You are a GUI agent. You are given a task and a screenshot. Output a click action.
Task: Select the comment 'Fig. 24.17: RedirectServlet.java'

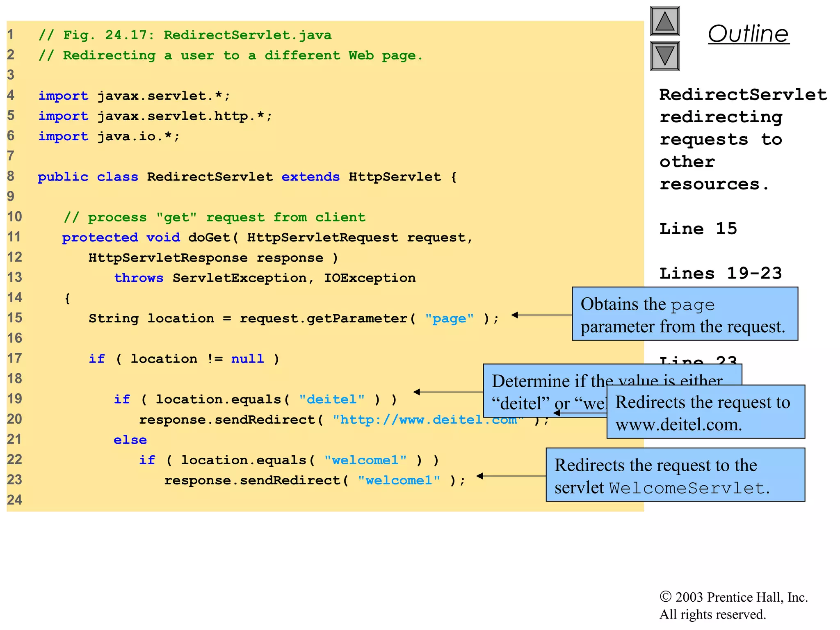tap(185, 35)
